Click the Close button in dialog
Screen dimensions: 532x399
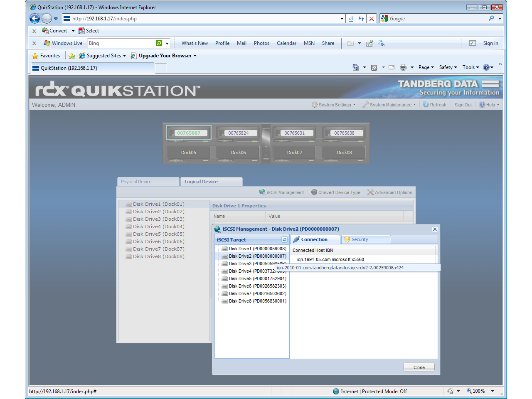coord(419,367)
